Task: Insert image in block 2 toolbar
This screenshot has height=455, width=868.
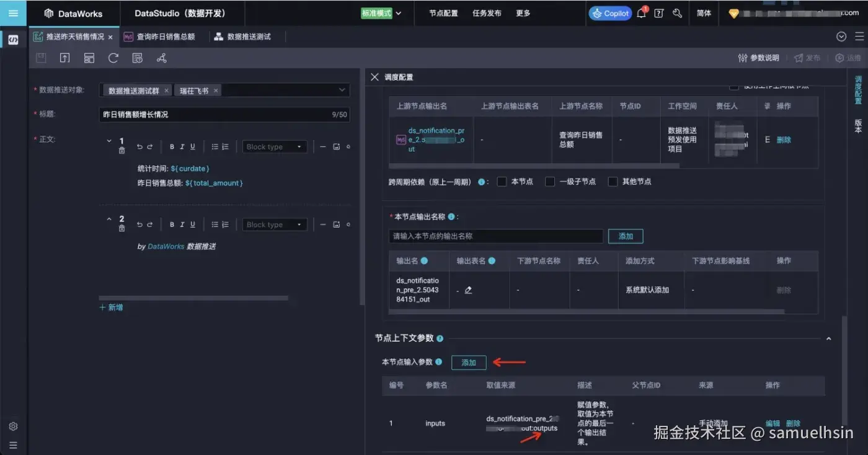Action: 337,224
